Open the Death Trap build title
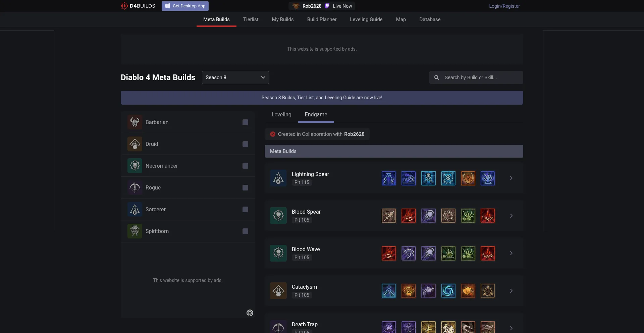Image resolution: width=644 pixels, height=333 pixels. (305, 324)
